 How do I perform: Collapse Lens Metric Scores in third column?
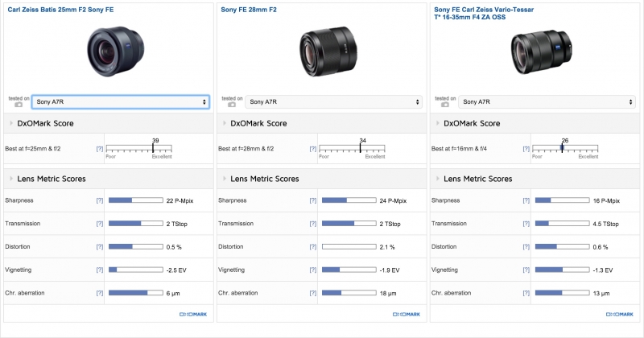pos(437,179)
